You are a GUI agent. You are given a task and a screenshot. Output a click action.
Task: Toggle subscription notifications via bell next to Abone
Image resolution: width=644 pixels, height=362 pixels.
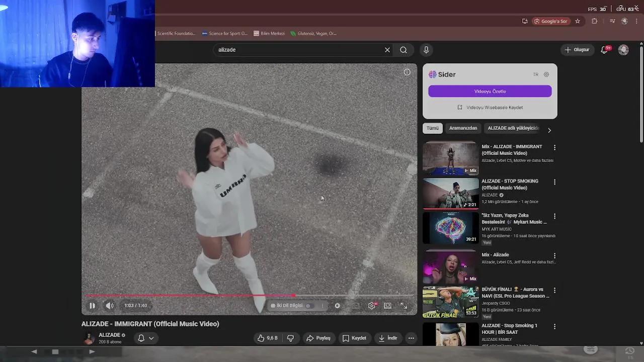click(x=141, y=338)
